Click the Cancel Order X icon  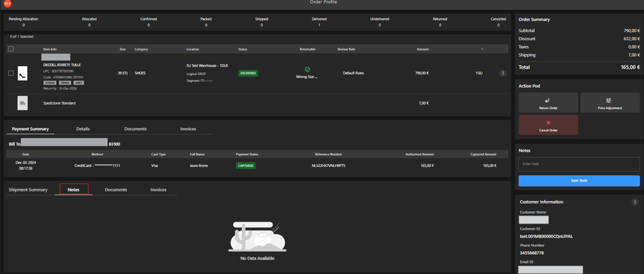548,123
